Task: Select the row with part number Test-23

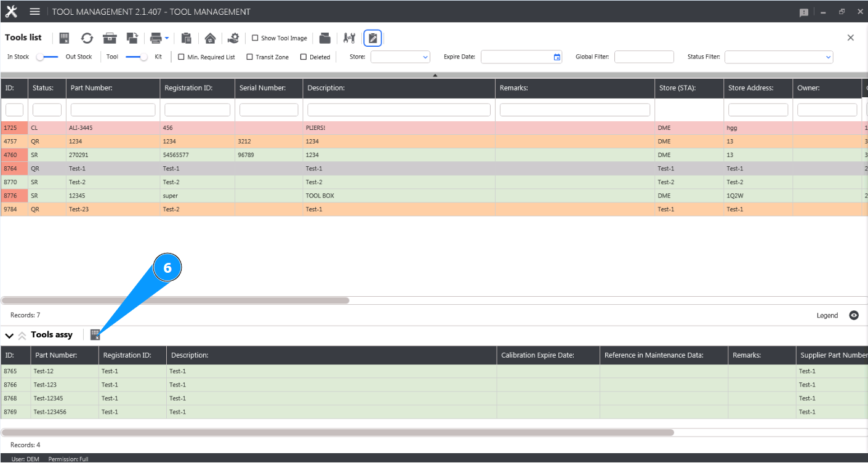Action: tap(434, 209)
